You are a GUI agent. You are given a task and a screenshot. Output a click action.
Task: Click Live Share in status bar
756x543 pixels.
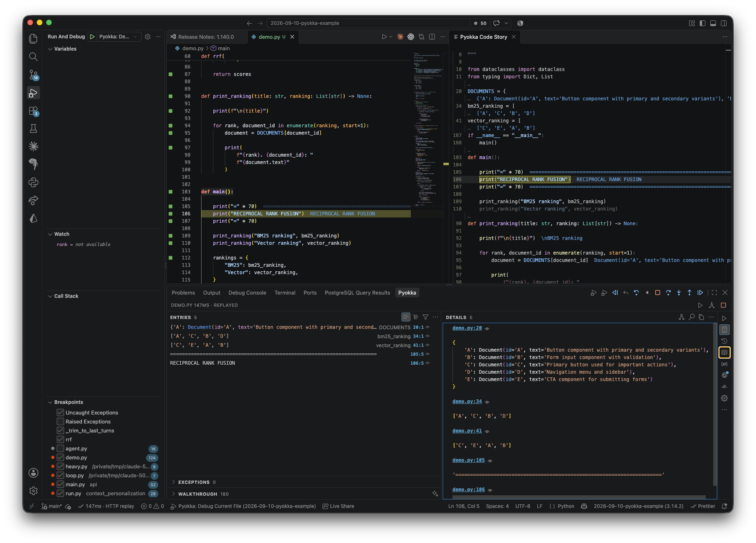coord(338,506)
